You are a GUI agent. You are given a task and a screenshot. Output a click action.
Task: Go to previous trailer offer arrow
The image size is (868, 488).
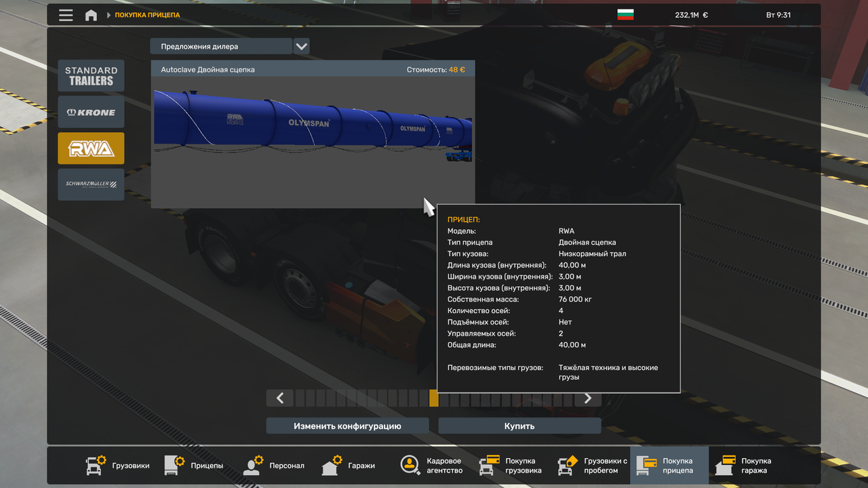point(280,399)
